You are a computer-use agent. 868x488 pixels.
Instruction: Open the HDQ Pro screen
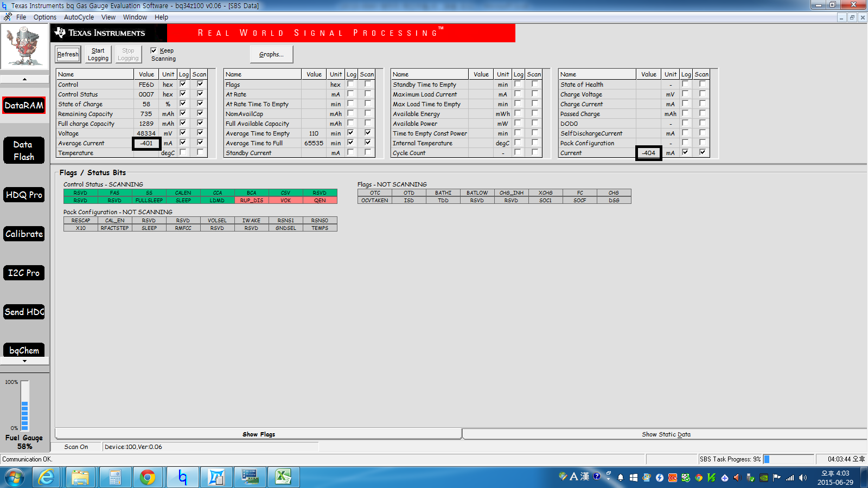24,195
